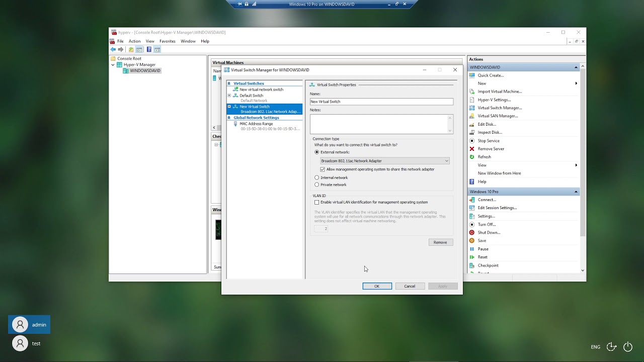Viewport: 644px width, 362px height.
Task: Open the Help menu in menu bar
Action: [205, 41]
